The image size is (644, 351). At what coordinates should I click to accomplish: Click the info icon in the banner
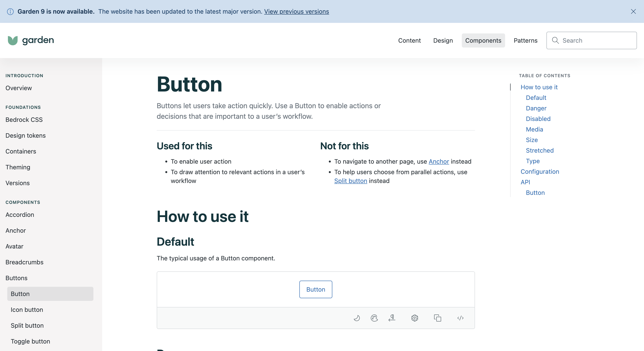coord(10,11)
